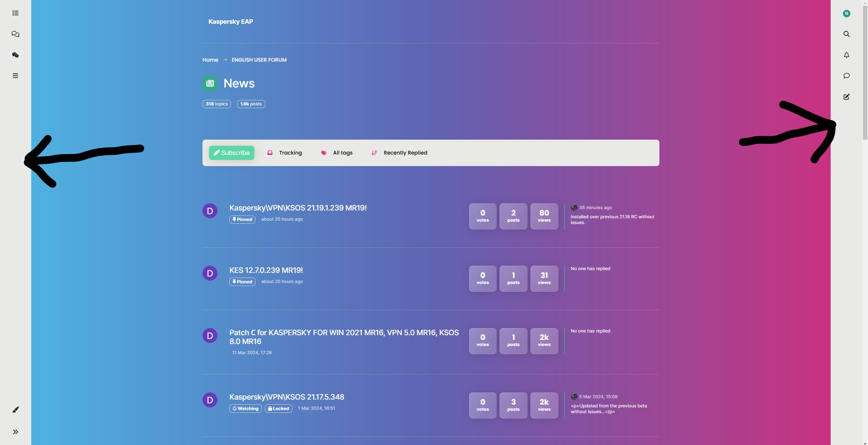Open the compose new topic pencil icon
Screen dimensions: 868x445
click(847, 97)
